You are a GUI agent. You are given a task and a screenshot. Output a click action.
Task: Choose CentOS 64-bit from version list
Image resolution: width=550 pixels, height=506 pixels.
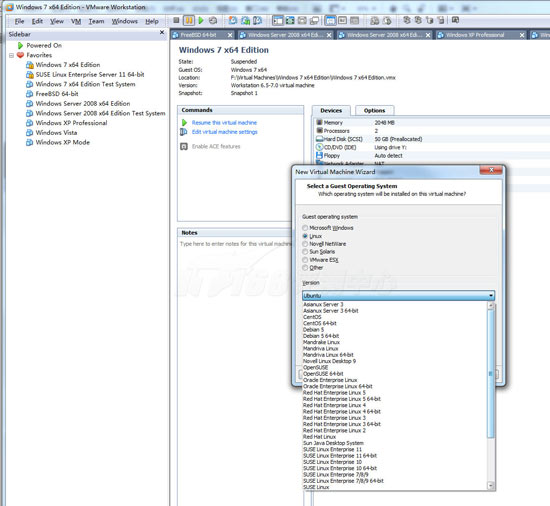(x=395, y=323)
